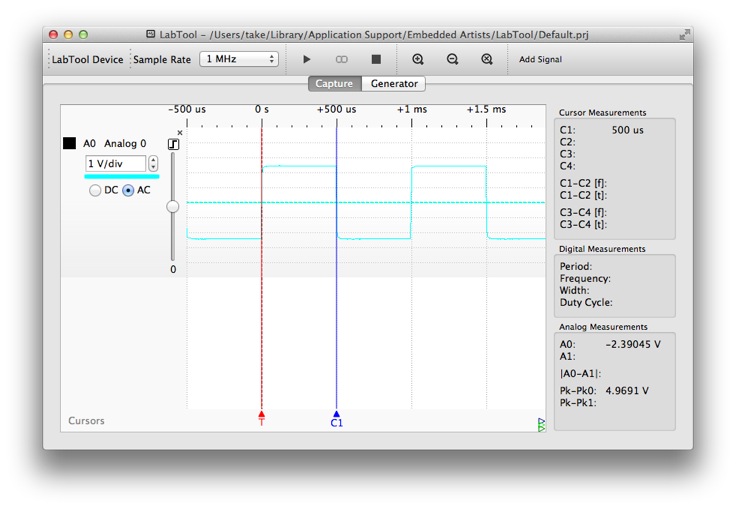Viewport: 736px width, 509px height.
Task: Click the Add Signal button
Action: tap(540, 59)
